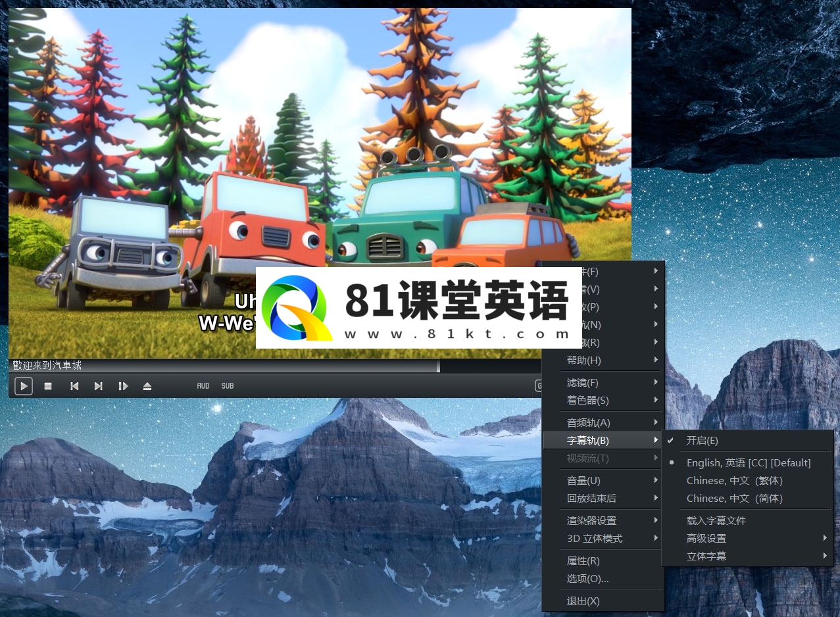This screenshot has width=840, height=617.
Task: Toggle the 开启(E) subtitle enable checkmark
Action: point(748,441)
